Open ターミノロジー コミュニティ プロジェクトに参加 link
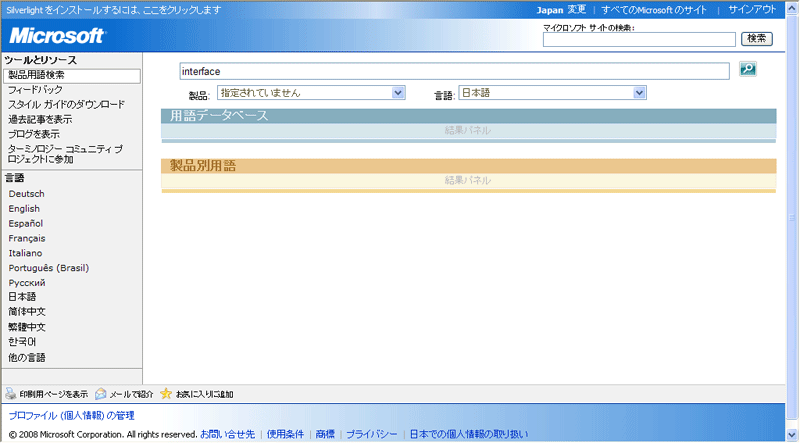800x443 pixels. (x=65, y=154)
